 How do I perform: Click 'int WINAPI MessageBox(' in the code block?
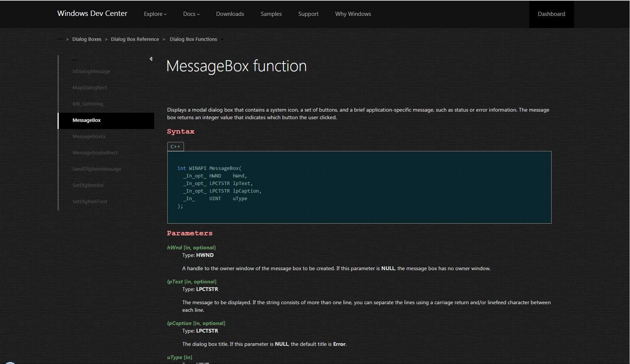[x=209, y=168]
